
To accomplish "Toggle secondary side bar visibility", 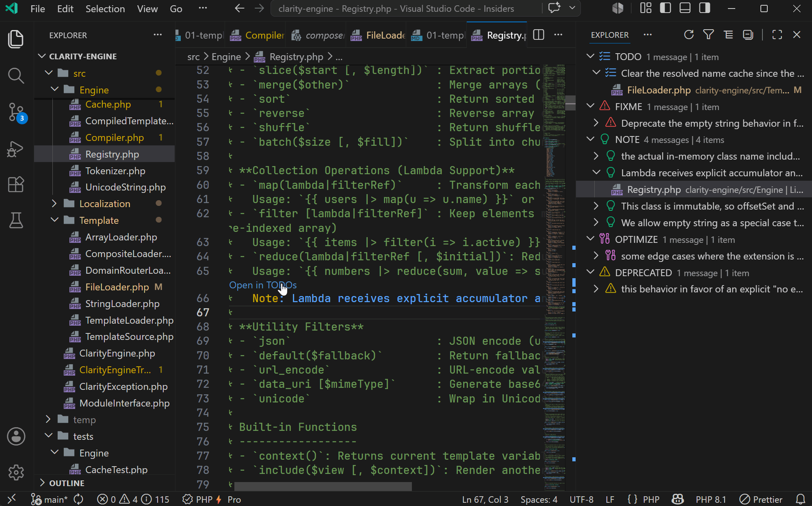I will 705,8.
